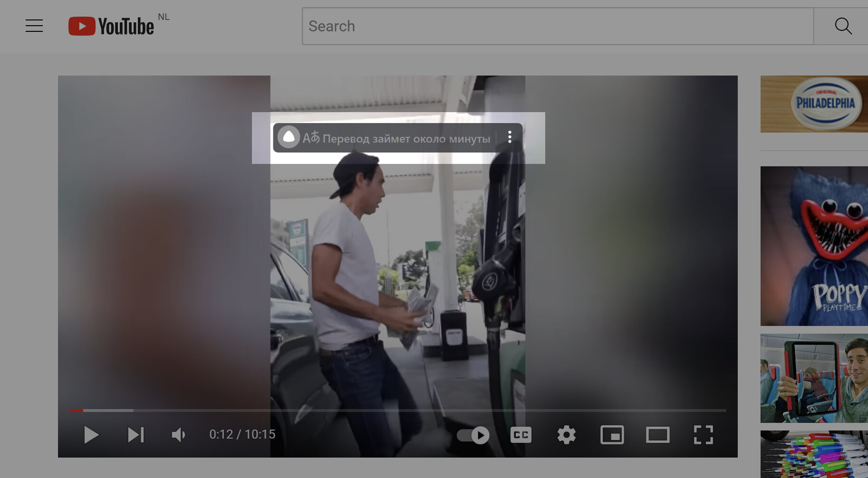This screenshot has height=478, width=868.
Task: Click the magnifier search button
Action: coord(843,26)
